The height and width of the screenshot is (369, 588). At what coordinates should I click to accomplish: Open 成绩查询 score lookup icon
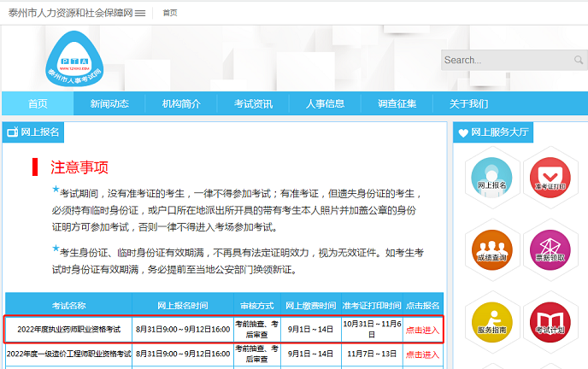(492, 246)
